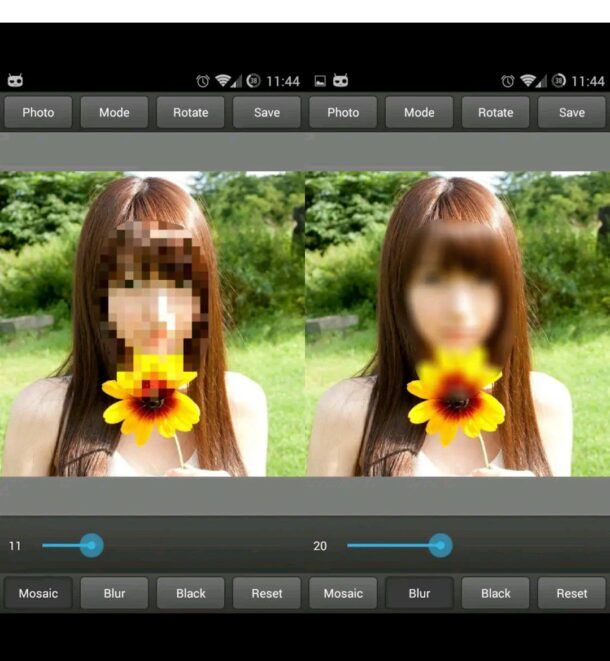Select Blur effect on the right screen
Image resolution: width=610 pixels, height=661 pixels.
coord(419,593)
